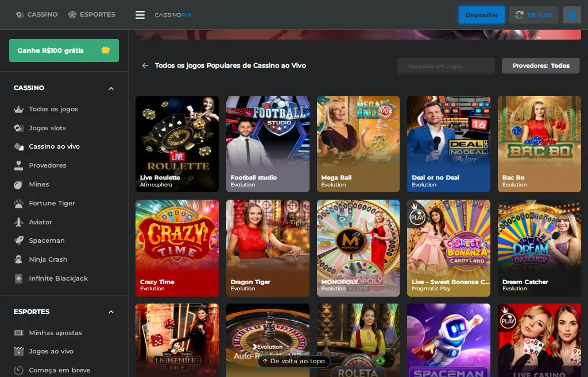
Task: Collapse the ESPORTES sidebar section
Action: [111, 312]
